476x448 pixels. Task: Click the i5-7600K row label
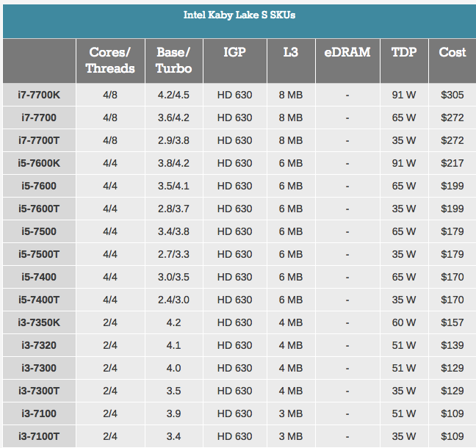(x=39, y=163)
